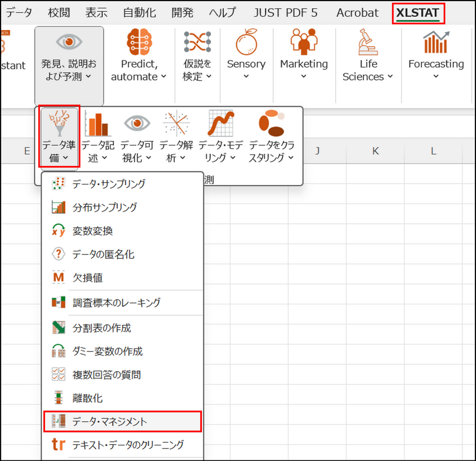
Task: Click the Life Sciences microscope icon
Action: point(368,42)
